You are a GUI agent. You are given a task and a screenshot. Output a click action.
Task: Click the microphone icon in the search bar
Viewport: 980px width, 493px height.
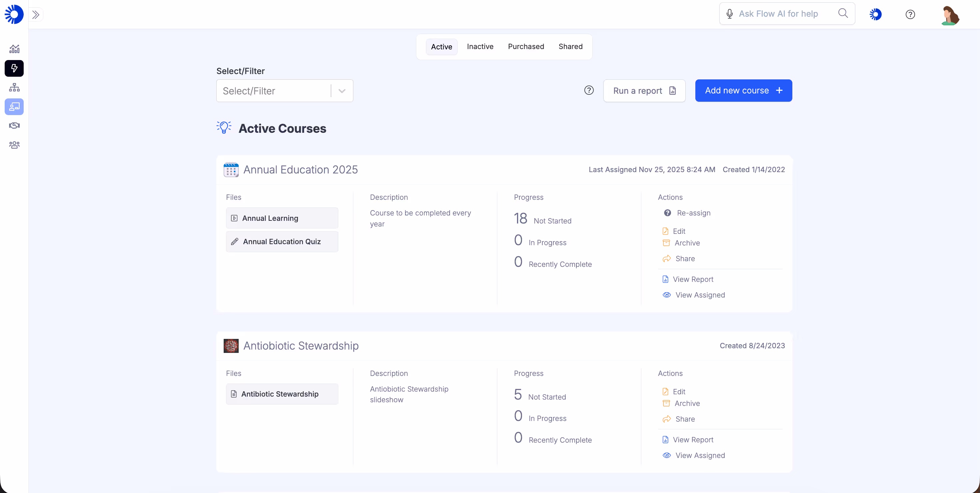[729, 13]
